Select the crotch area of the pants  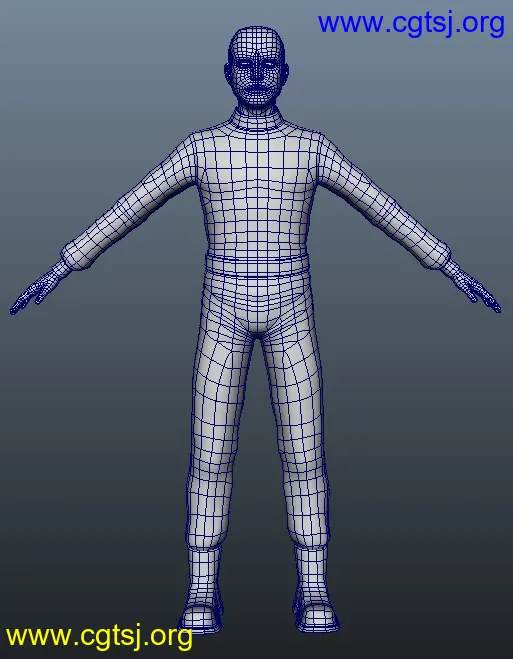257,324
